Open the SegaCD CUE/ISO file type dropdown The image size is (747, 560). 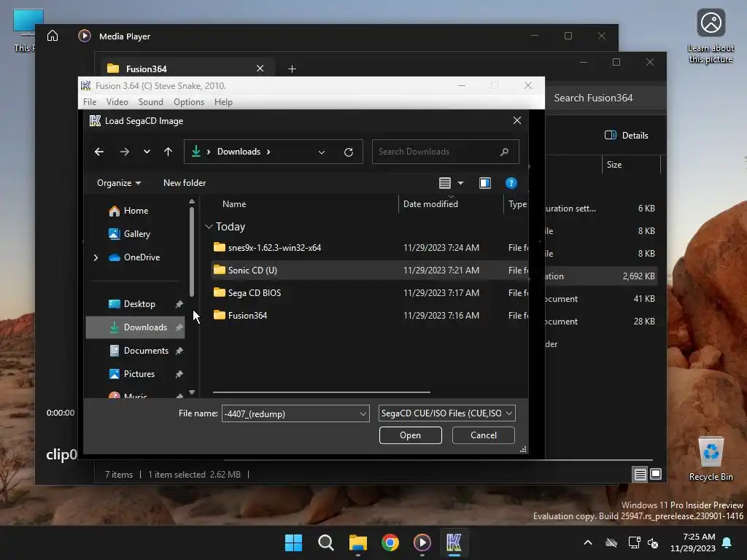[447, 413]
